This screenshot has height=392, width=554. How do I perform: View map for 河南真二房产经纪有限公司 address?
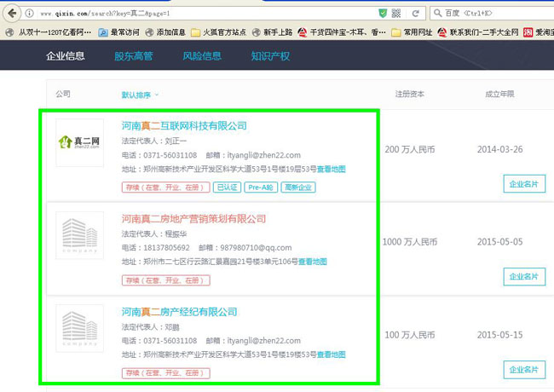click(x=331, y=355)
